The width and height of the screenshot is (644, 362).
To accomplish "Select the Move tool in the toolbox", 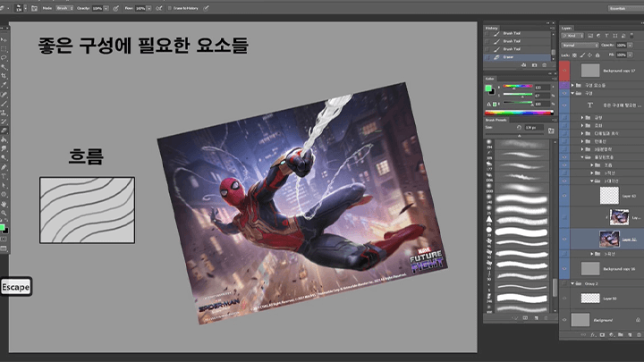I will (4, 40).
